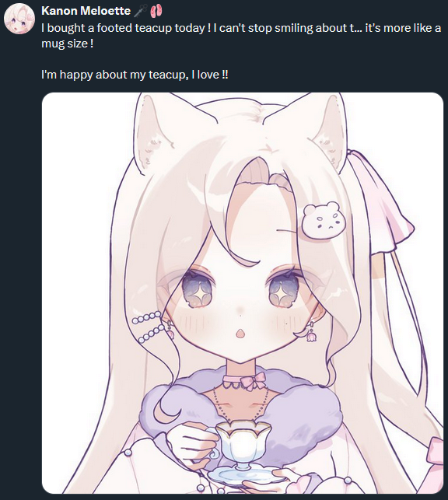The image size is (448, 500).
Task: Click the character's small open mouth
Action: click(240, 334)
